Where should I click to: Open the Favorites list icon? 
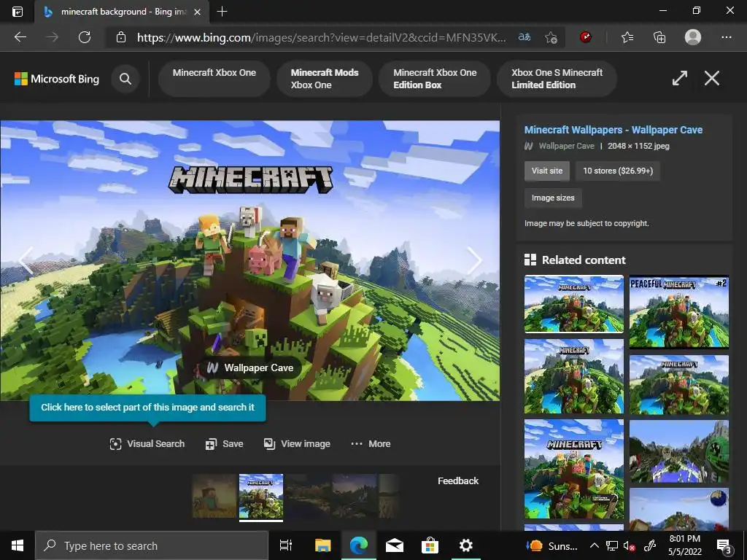pos(627,37)
